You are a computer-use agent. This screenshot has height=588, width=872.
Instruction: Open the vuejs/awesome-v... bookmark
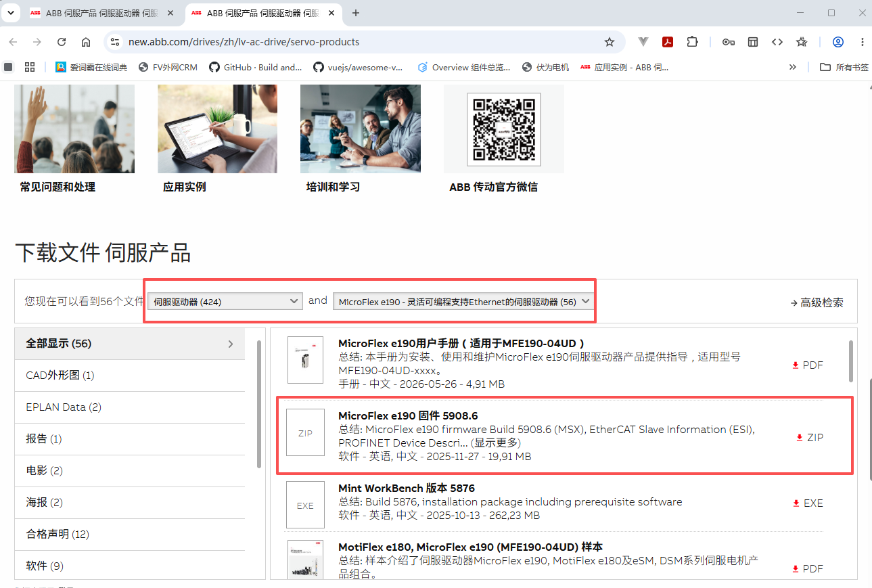(x=359, y=67)
